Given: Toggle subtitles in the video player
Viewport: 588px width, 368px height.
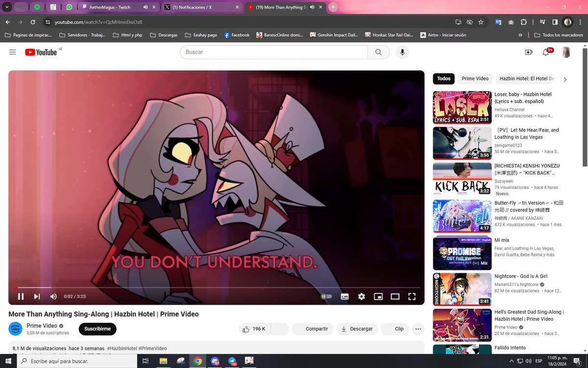Looking at the screenshot, I should pyautogui.click(x=345, y=296).
